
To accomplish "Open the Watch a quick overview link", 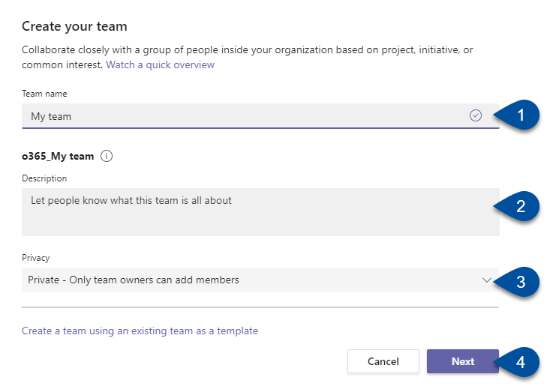I will coord(161,64).
